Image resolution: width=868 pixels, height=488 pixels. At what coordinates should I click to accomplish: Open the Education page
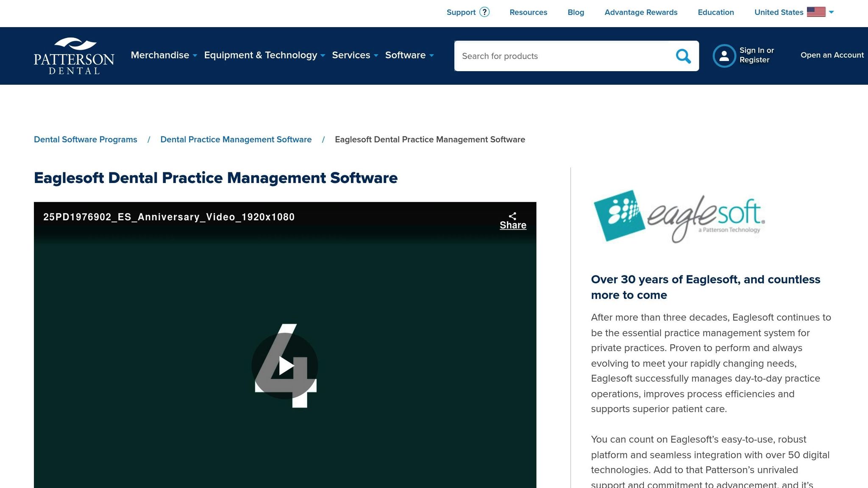click(715, 12)
